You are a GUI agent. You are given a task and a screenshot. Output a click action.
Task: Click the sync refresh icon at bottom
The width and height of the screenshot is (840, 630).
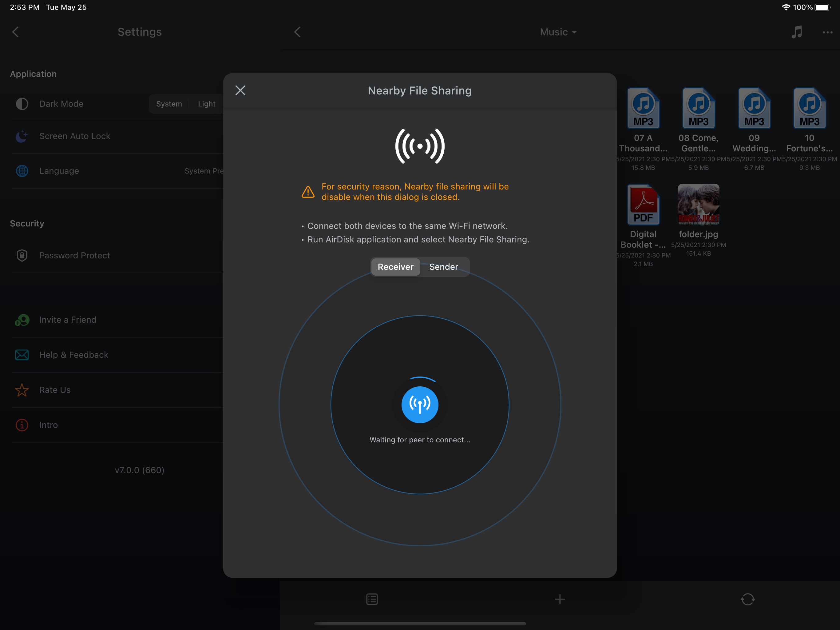747,599
